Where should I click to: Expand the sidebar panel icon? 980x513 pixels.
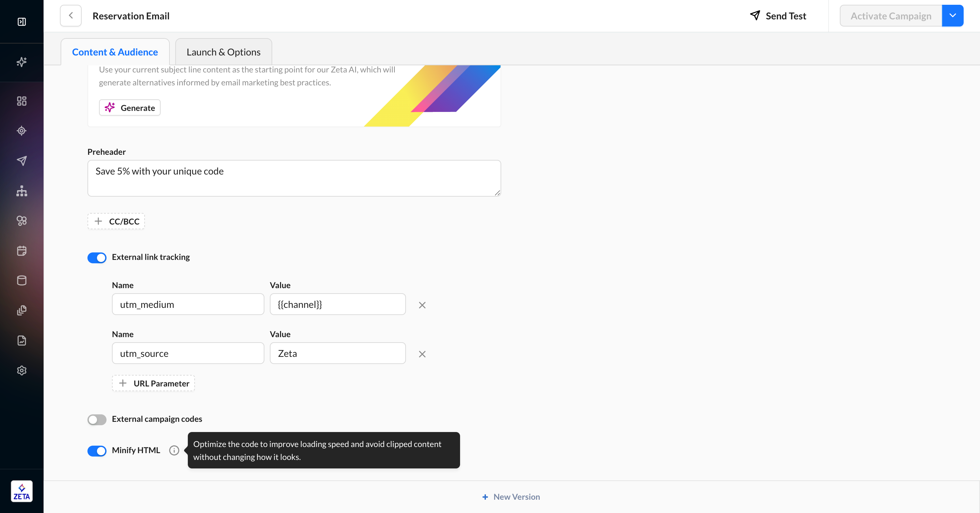coord(22,22)
